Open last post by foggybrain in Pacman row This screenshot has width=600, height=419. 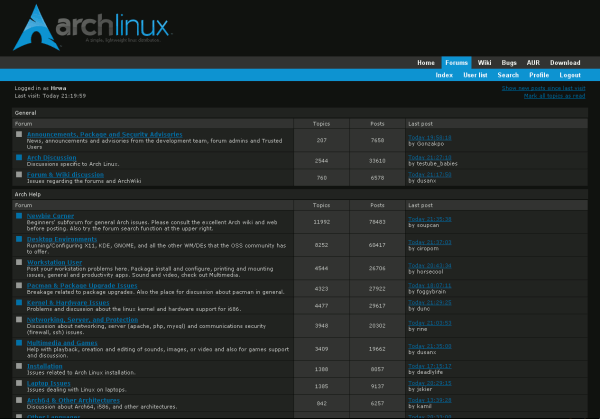(430, 285)
